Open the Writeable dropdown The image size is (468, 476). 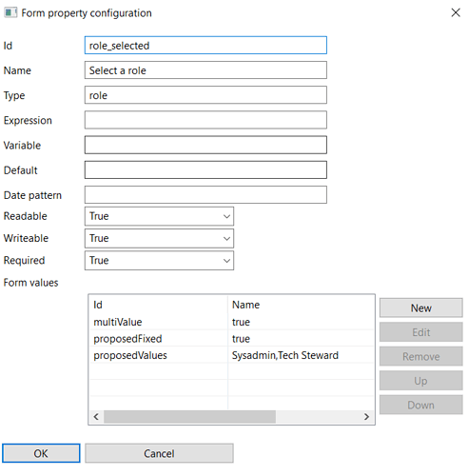[159, 239]
